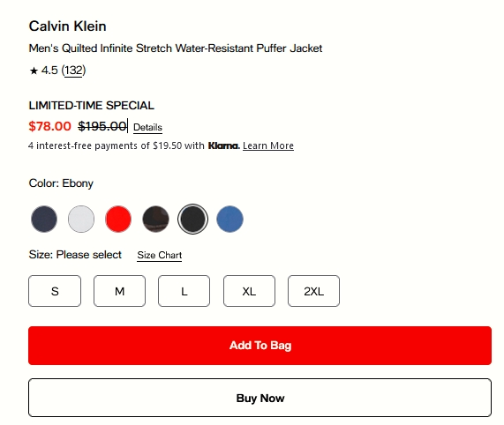Select size S
Screen dimensions: 504x425
(55, 291)
